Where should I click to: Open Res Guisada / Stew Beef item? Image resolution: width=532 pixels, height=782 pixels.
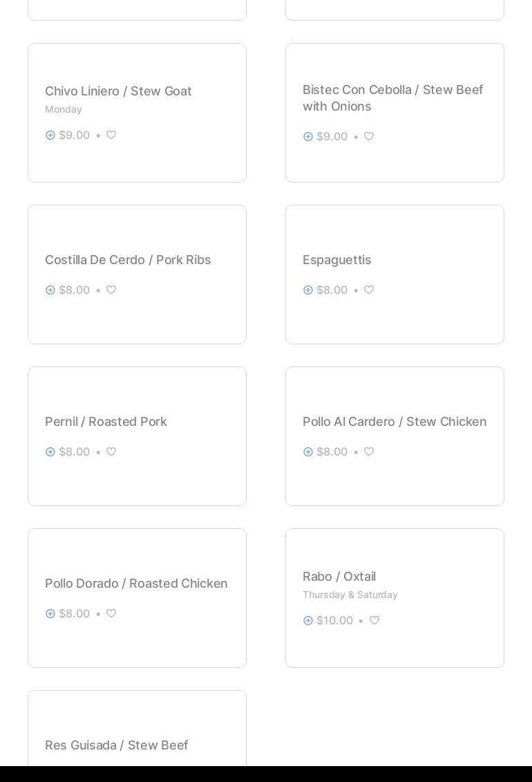click(116, 745)
